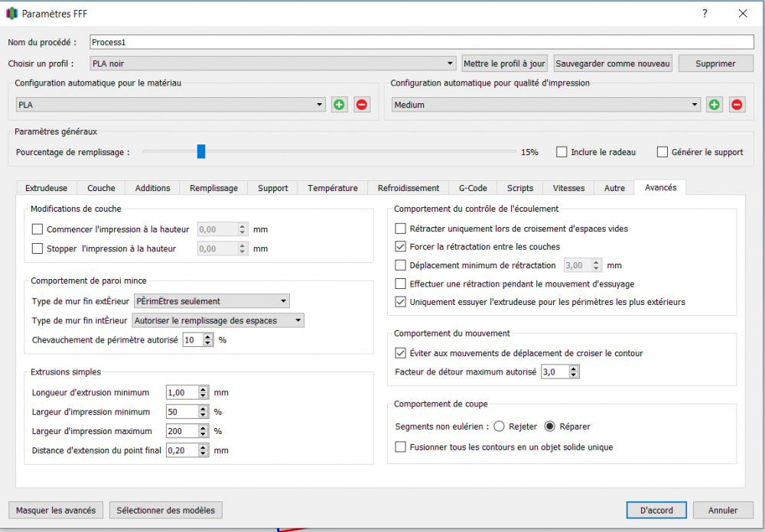Check Effectuer une rétraction pendant le mouvement d'essuyage
This screenshot has height=532, width=765.
401,284
